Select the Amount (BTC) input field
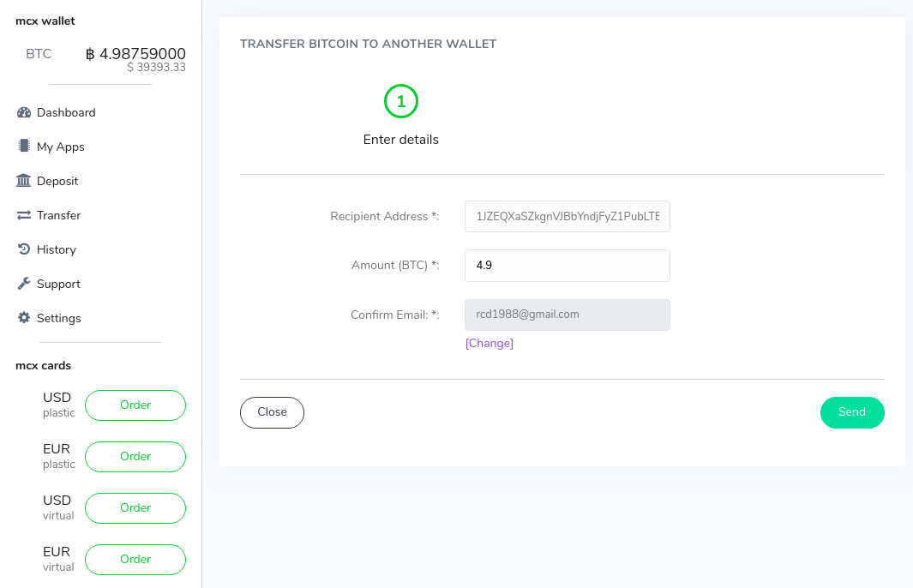Image resolution: width=913 pixels, height=588 pixels. tap(568, 266)
